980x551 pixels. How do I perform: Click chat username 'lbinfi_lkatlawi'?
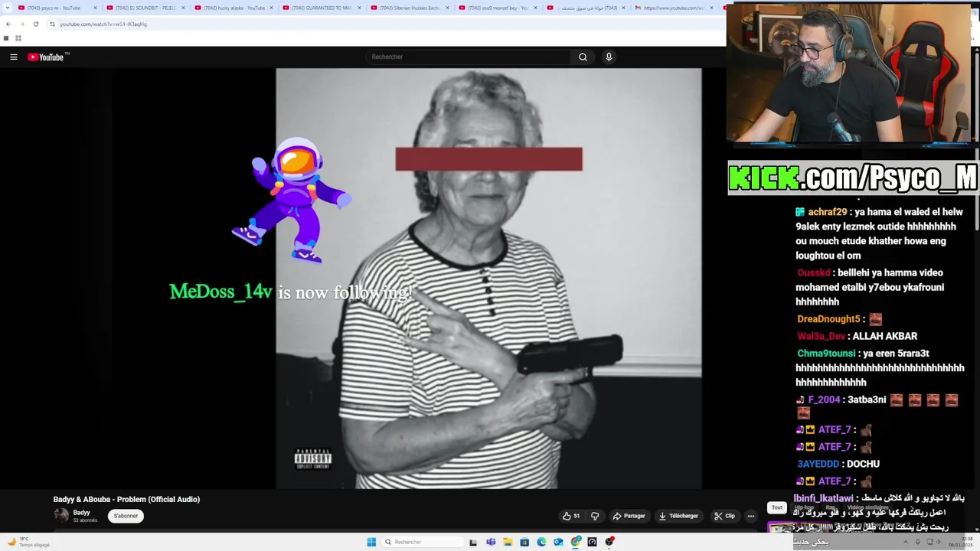823,498
